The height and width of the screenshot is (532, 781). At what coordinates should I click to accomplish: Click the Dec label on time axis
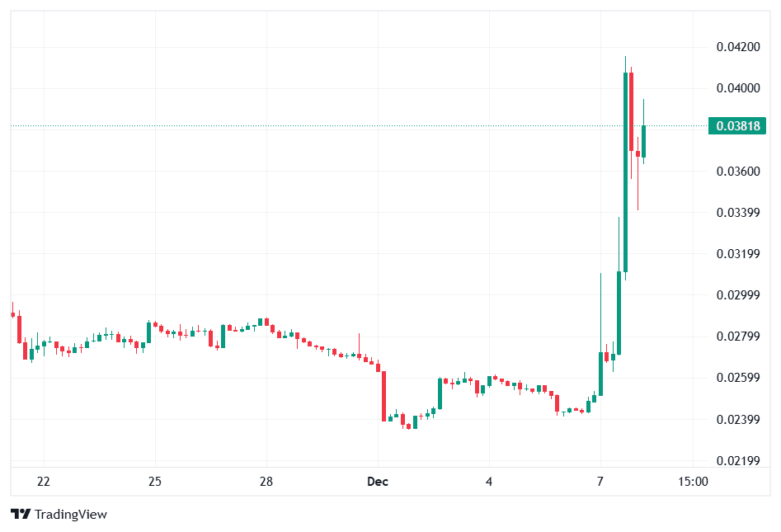click(x=378, y=482)
